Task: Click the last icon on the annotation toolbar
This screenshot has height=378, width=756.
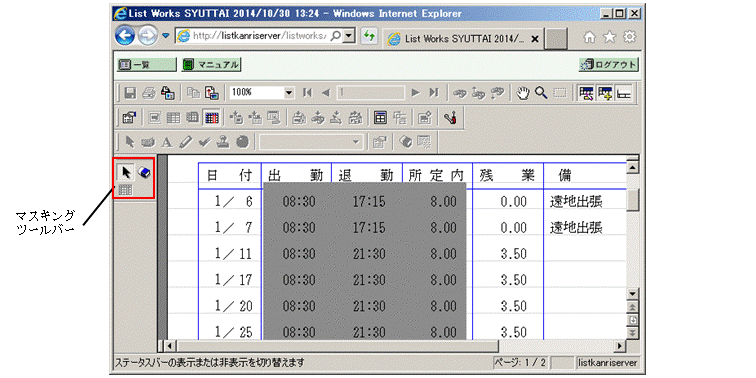Action: (x=423, y=142)
